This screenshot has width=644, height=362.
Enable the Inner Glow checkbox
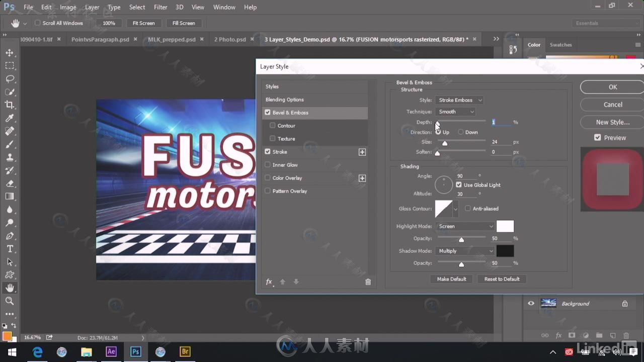[x=268, y=165]
